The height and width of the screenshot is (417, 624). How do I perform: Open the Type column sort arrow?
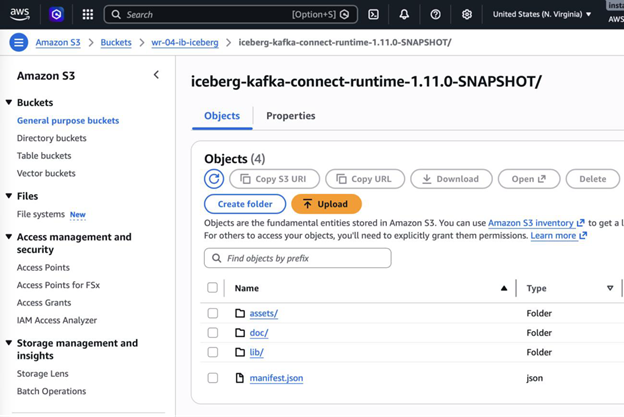tap(610, 288)
